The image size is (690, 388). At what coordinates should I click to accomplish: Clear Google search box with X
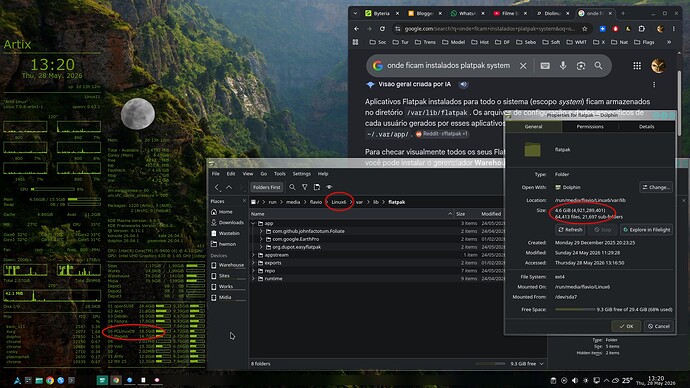pos(523,66)
